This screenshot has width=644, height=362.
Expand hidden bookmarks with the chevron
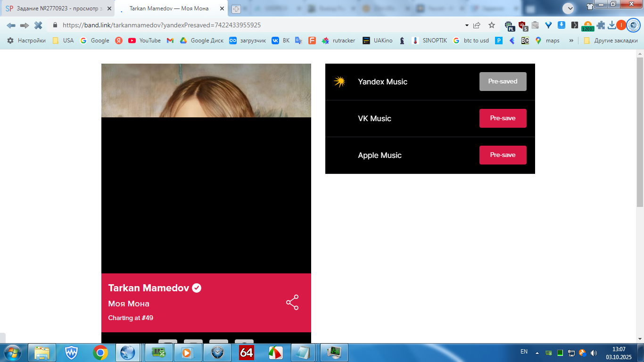click(571, 41)
